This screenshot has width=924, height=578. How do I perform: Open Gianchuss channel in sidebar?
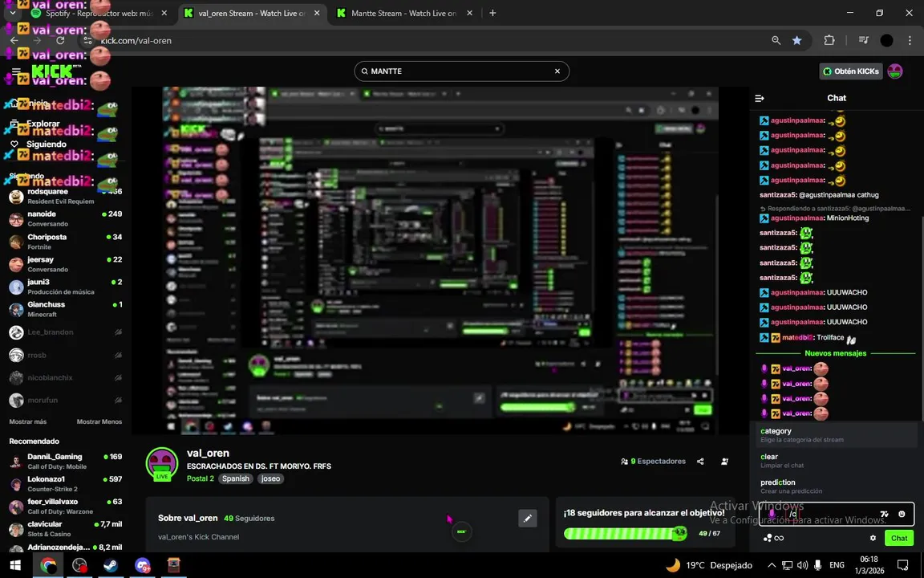tap(66, 309)
